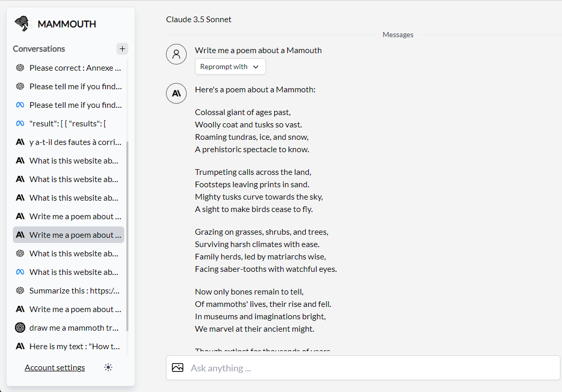Click the ChatGPT icon beside 'draw me a mammoth'
The height and width of the screenshot is (392, 562).
20,328
